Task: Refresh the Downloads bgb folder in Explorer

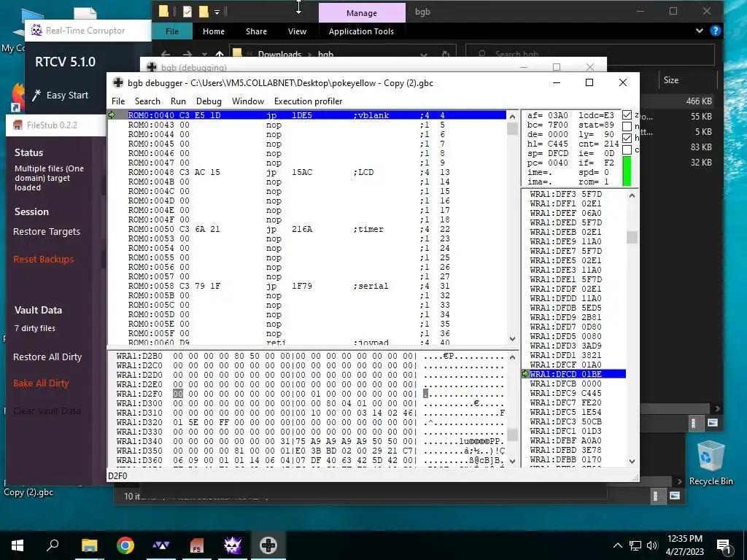Action: [x=446, y=54]
